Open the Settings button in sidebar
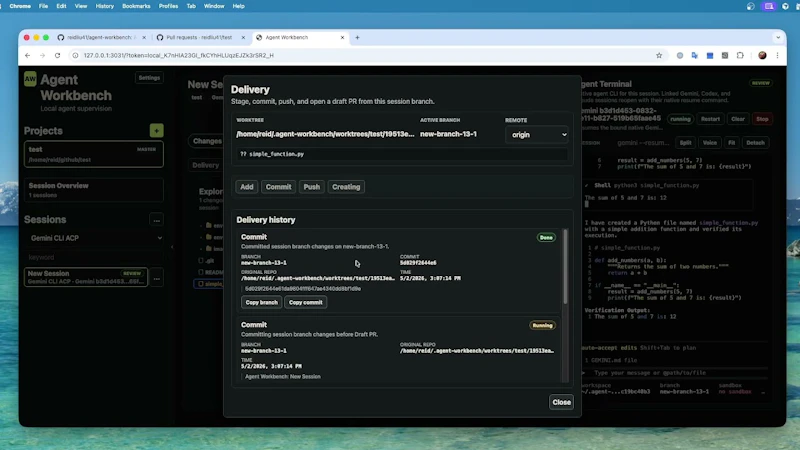 pos(149,78)
